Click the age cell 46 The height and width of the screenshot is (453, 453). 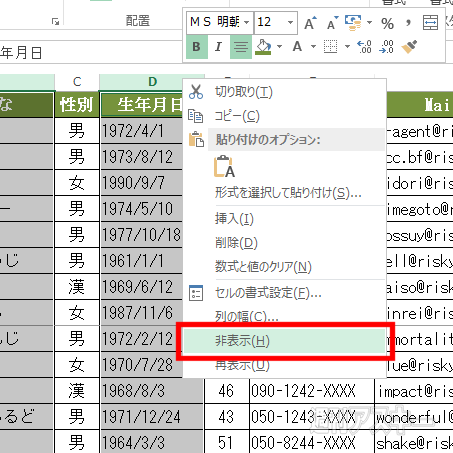227,391
